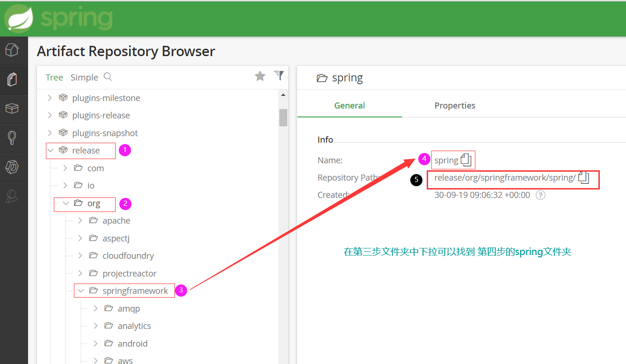Select the analytics folder label
This screenshot has height=364, width=626.
coord(134,326)
